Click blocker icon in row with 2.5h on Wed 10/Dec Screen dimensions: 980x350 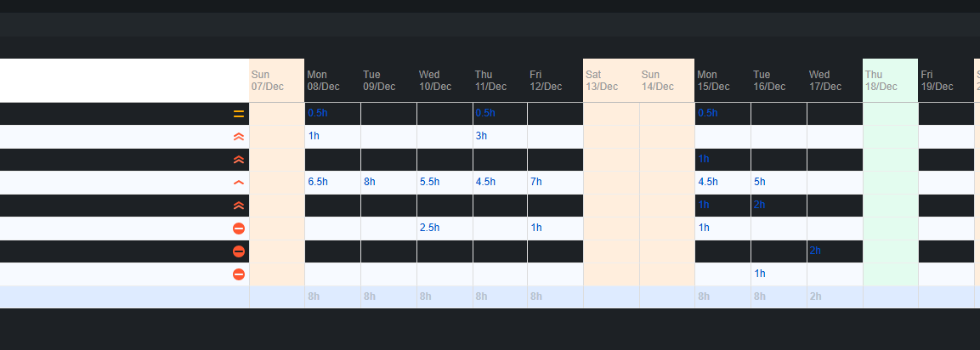pyautogui.click(x=238, y=229)
